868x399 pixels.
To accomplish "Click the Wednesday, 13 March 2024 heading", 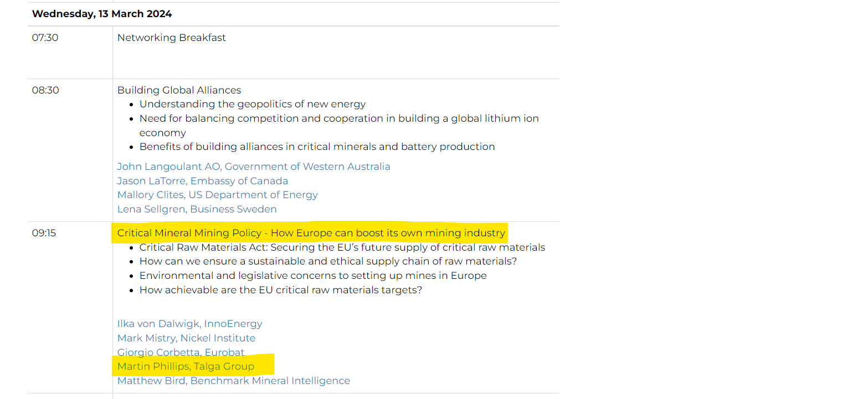I will pyautogui.click(x=102, y=14).
